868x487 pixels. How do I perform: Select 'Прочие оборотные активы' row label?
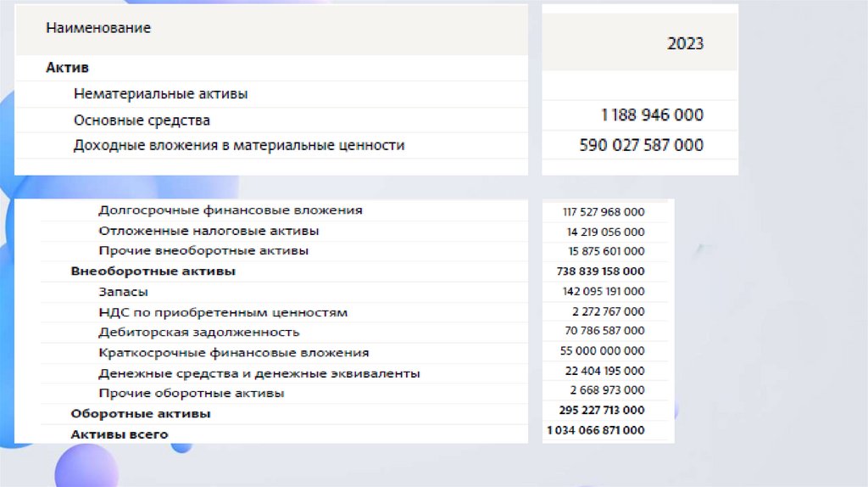click(x=191, y=393)
